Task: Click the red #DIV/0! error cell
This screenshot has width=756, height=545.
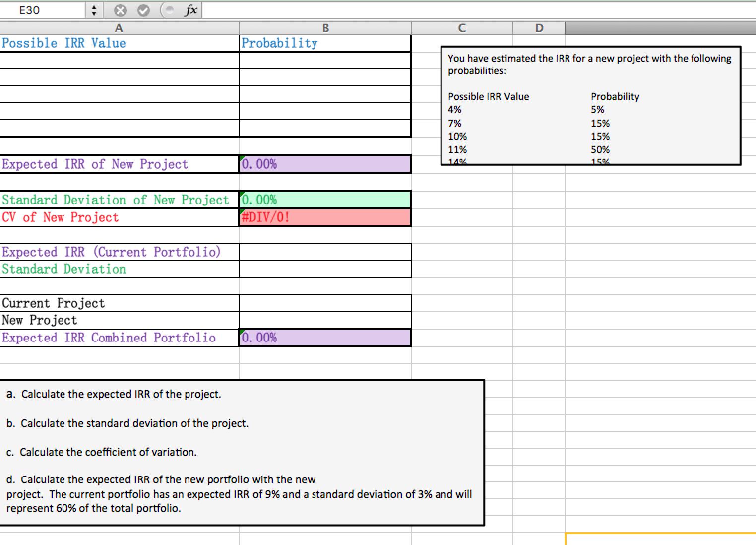Action: 325,217
